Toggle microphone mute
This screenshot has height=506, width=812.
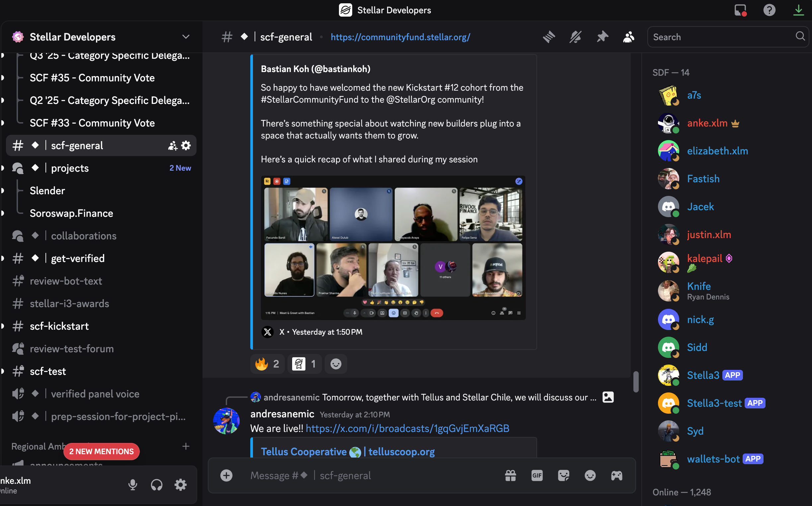(133, 484)
